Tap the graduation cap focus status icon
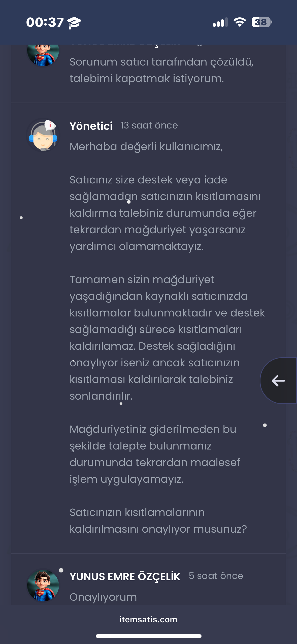The image size is (297, 644). pos(74,23)
